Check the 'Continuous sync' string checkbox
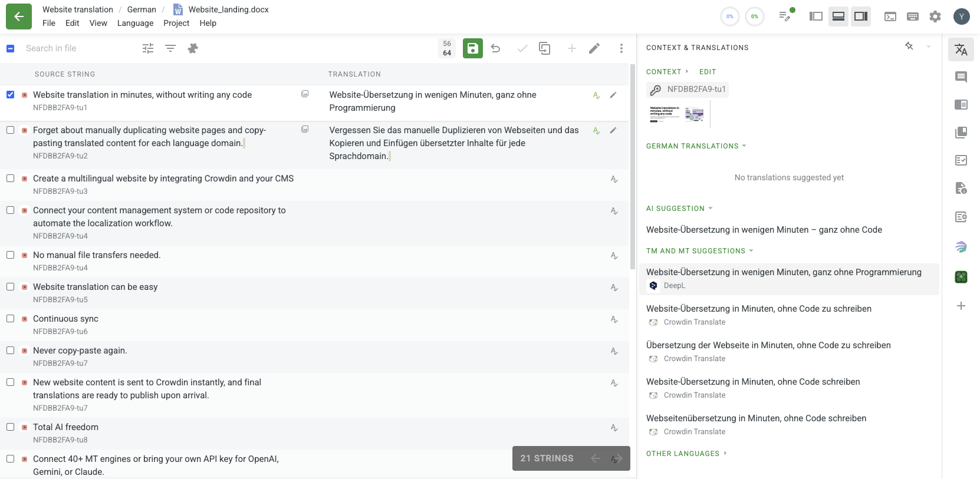The width and height of the screenshot is (980, 479). click(x=11, y=318)
